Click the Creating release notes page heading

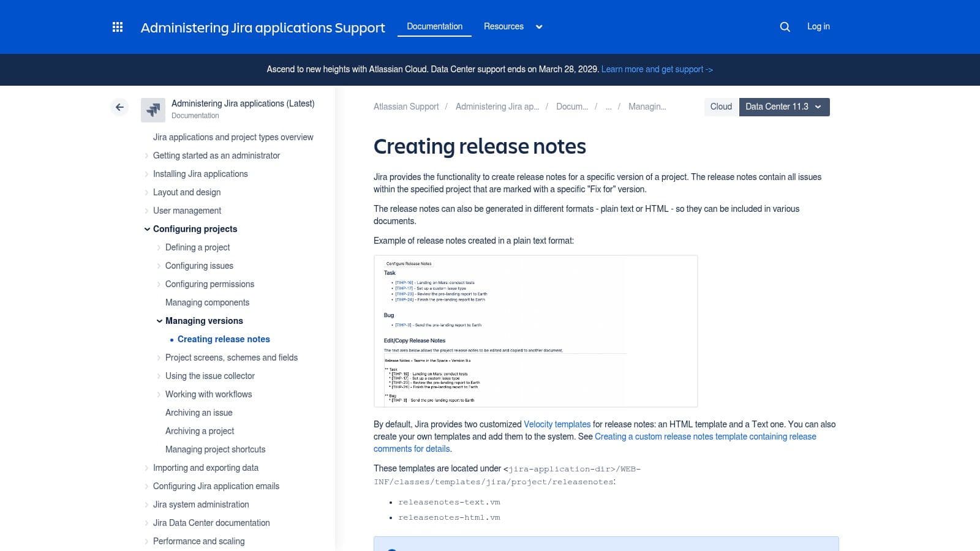click(480, 146)
